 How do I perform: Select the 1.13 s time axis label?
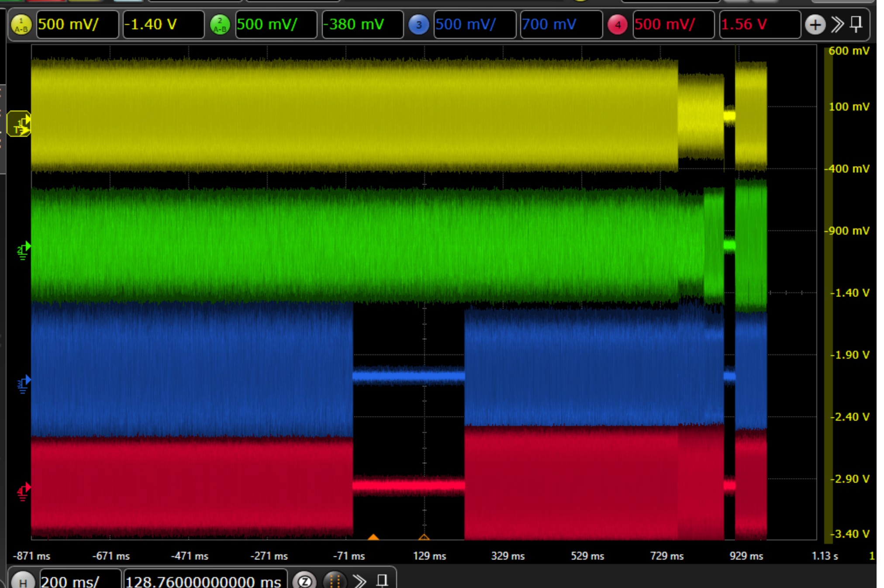pos(825,556)
